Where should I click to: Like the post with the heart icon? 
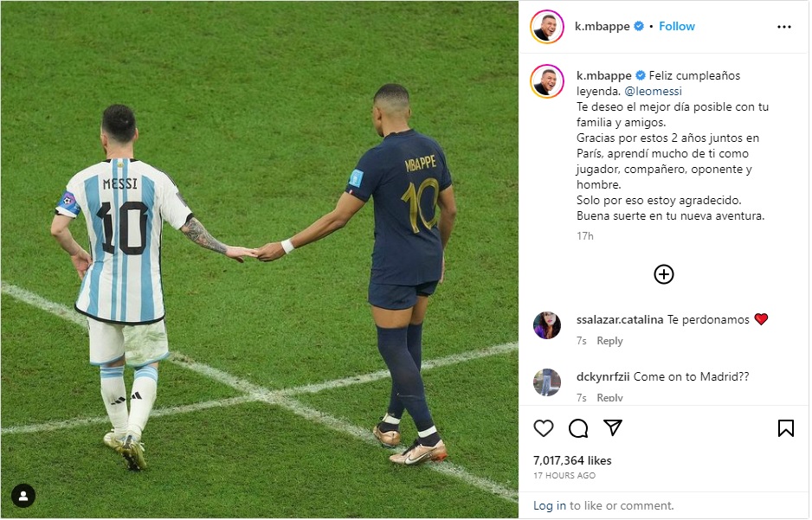pyautogui.click(x=544, y=429)
